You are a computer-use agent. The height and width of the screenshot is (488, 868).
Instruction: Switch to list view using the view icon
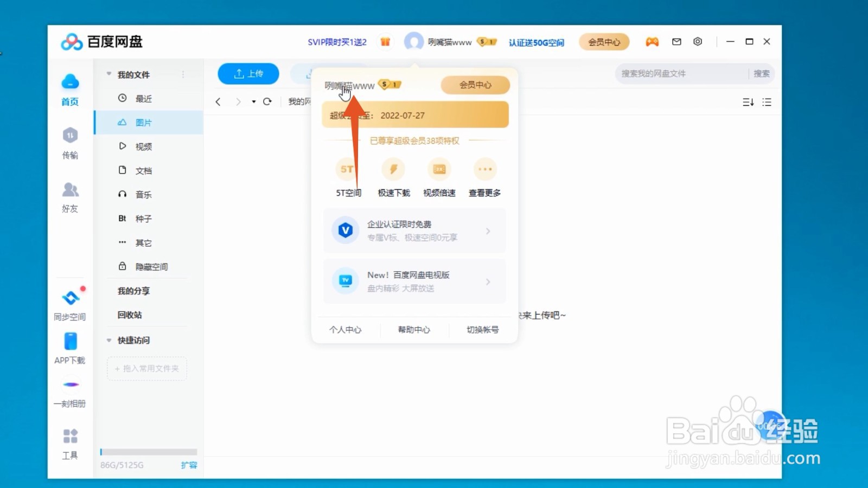767,101
